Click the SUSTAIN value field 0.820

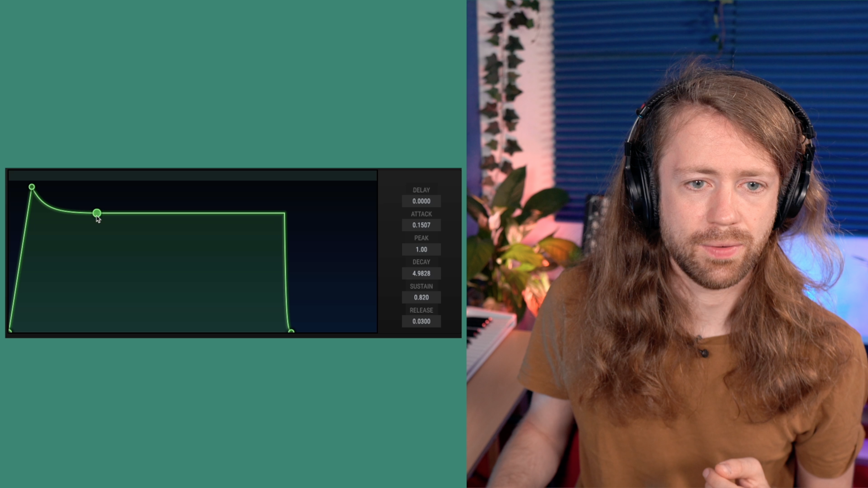(421, 297)
